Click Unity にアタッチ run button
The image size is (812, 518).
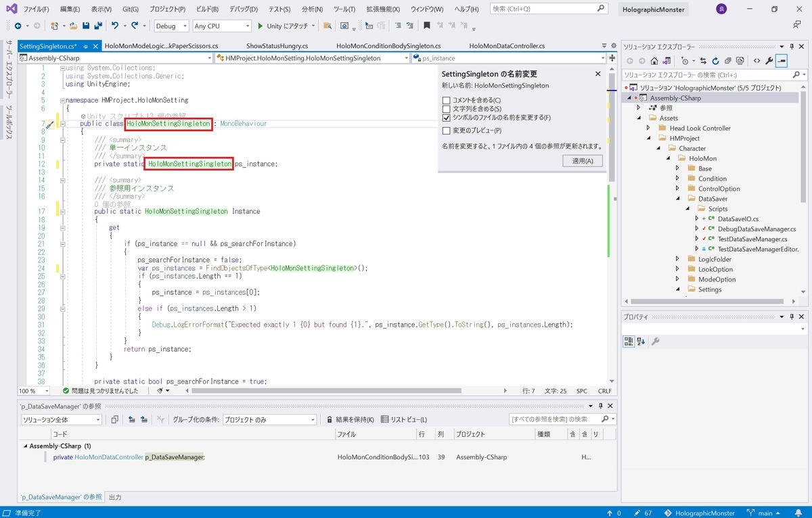point(283,26)
